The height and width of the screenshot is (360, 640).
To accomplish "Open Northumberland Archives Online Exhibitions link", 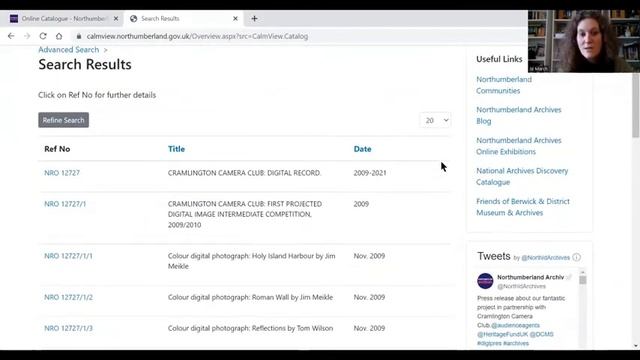I will click(x=518, y=146).
